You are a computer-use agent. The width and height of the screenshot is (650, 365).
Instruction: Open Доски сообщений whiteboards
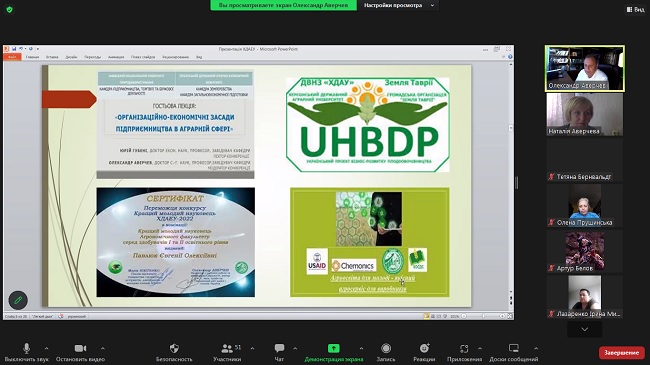coord(514,352)
